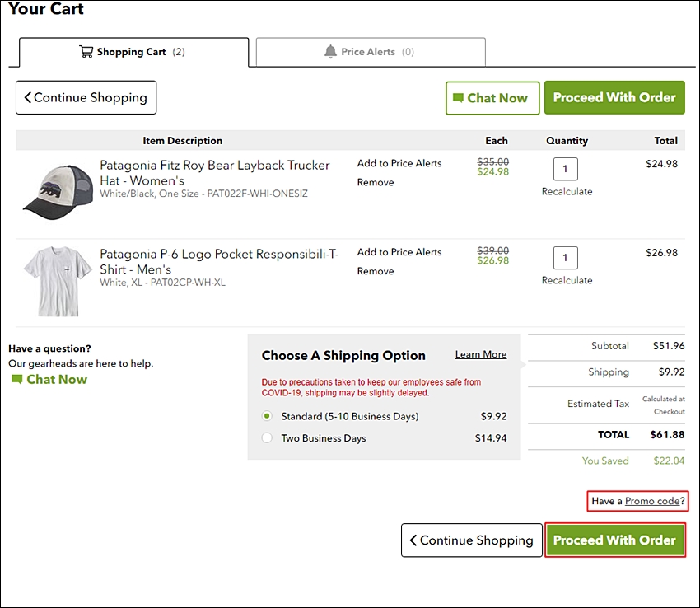Screen dimensions: 700x608
Task: Click the top Proceed With Order button
Action: (x=614, y=97)
